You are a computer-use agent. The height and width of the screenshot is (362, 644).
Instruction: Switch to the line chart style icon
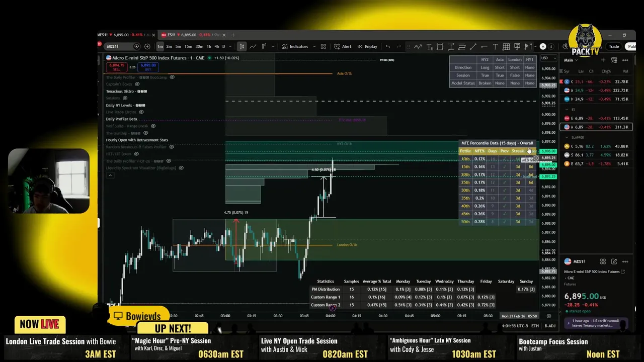click(x=253, y=46)
